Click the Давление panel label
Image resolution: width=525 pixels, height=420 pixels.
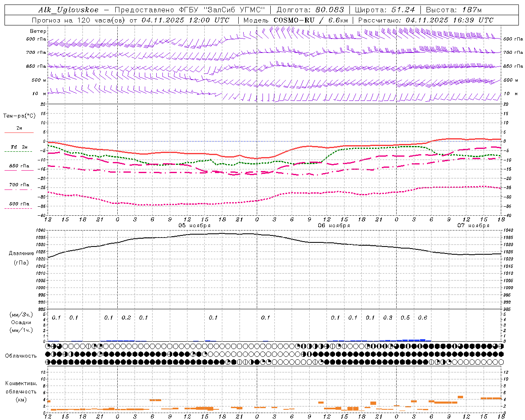21,253
